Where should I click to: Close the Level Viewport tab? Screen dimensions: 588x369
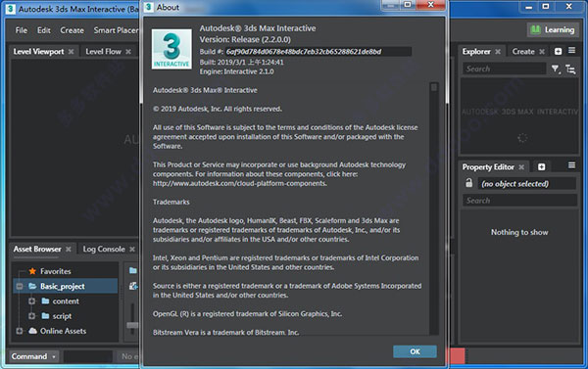point(72,52)
